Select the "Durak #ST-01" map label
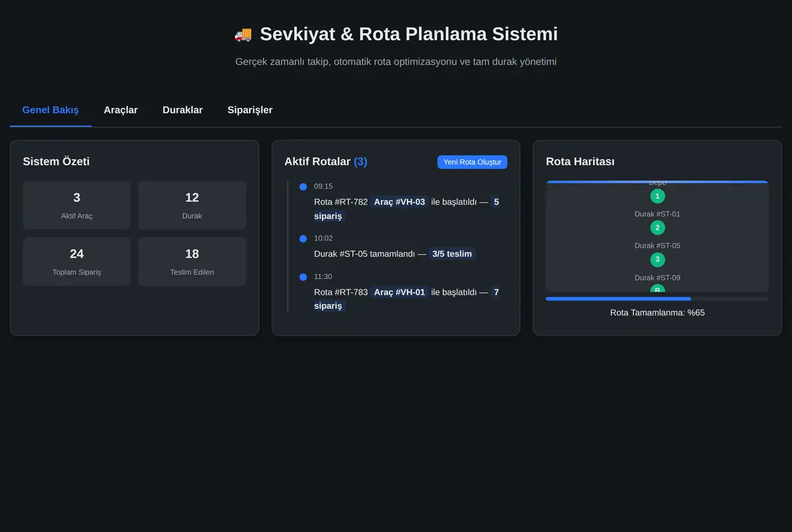Screen dimensions: 792x532 coord(657,214)
